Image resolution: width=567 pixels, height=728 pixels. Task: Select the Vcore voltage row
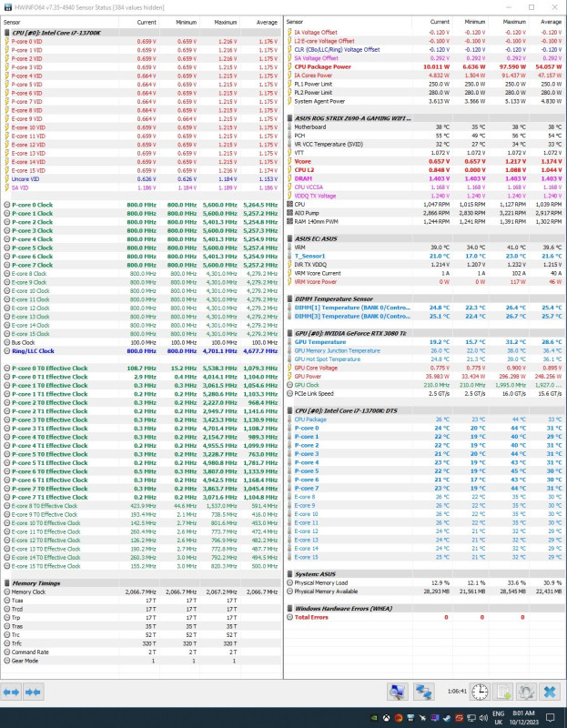coord(424,162)
